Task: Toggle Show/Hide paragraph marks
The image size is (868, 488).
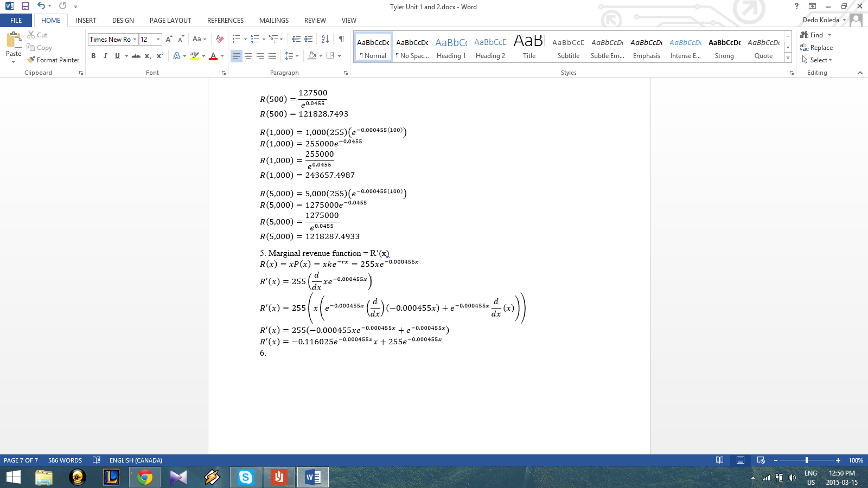Action: (342, 39)
